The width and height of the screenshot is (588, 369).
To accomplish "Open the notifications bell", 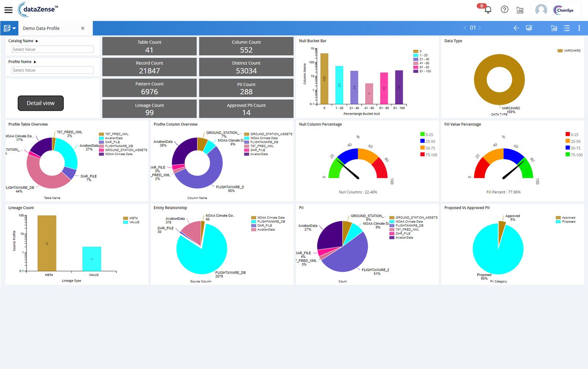I will [488, 10].
